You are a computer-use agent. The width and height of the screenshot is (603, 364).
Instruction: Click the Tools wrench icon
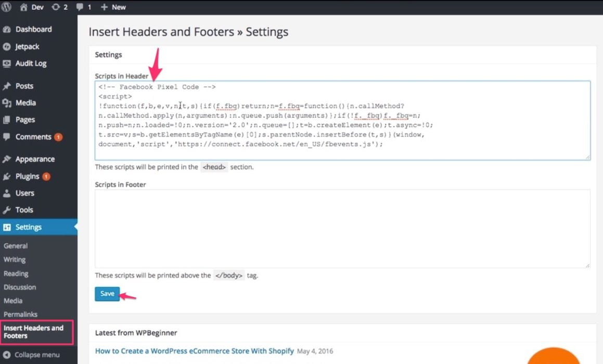pos(7,210)
